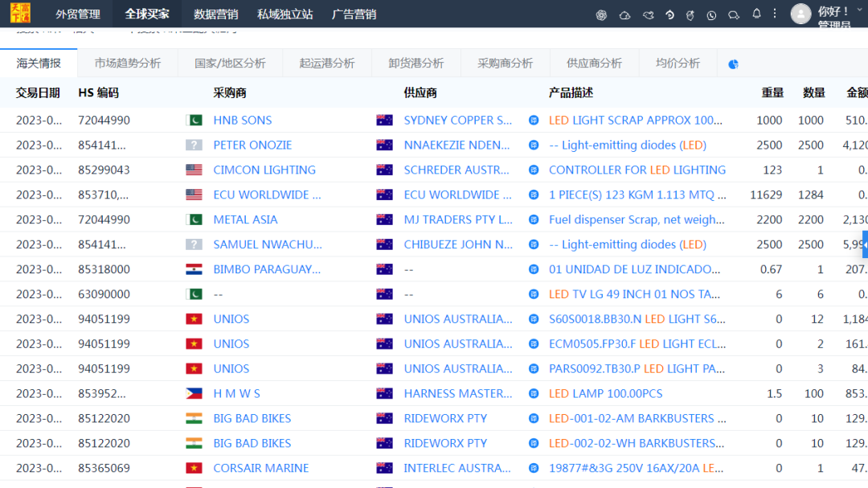Click the yellow-red site logo
The width and height of the screenshot is (868, 488).
click(x=20, y=13)
